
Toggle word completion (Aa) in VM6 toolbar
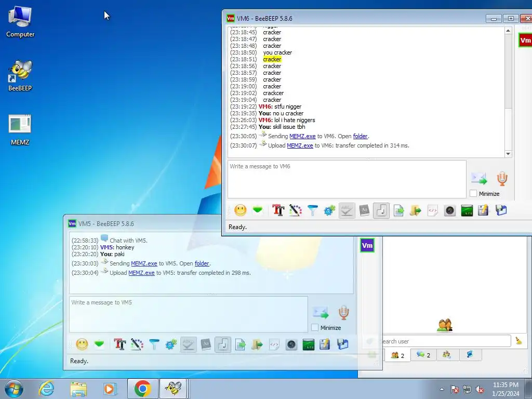[364, 211]
